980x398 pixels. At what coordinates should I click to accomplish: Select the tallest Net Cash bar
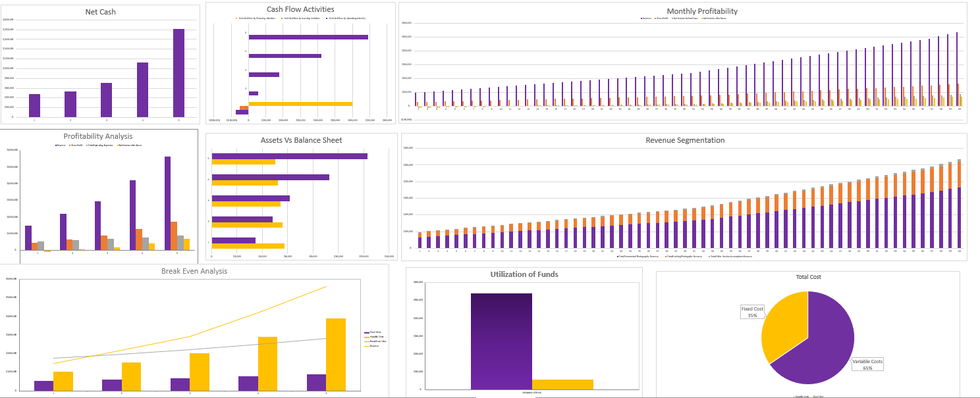pos(178,72)
